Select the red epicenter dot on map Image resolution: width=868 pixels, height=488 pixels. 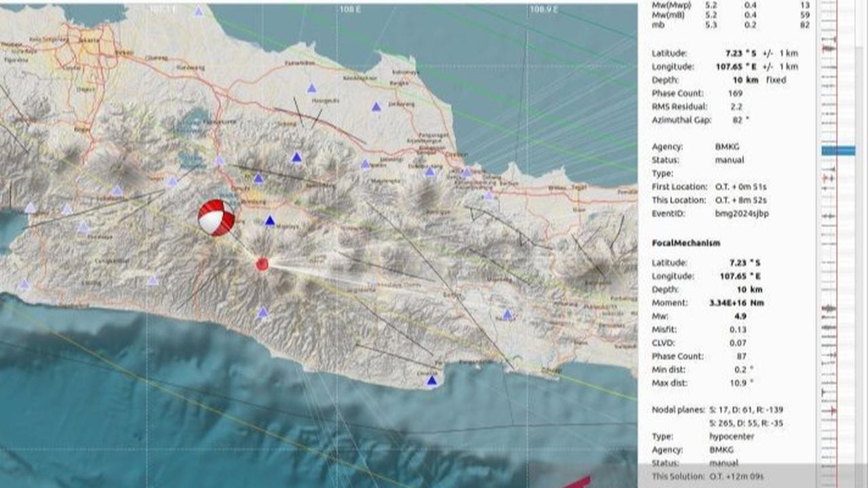[x=262, y=264]
